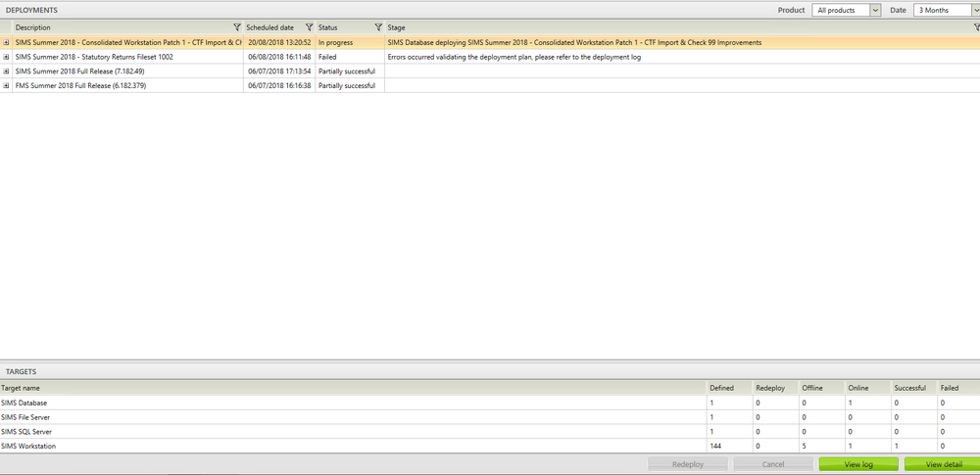Select the SIMS Workstation target row
The width and height of the screenshot is (980, 475).
490,447
